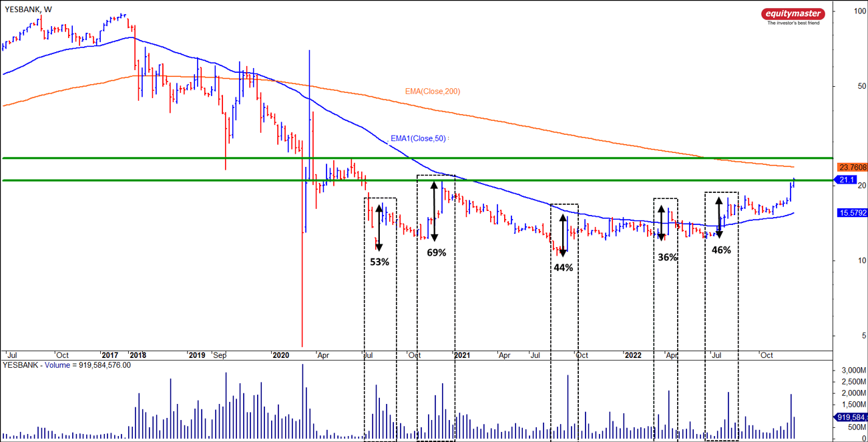Viewport: 868px width, 442px height.
Task: Select the 2022 marker on the time axis
Action: tap(632, 355)
